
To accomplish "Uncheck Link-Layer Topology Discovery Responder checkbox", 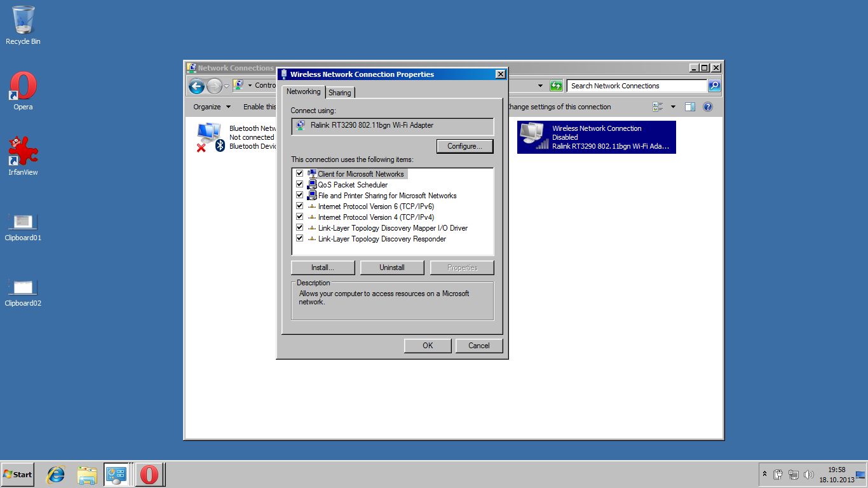I will [300, 238].
